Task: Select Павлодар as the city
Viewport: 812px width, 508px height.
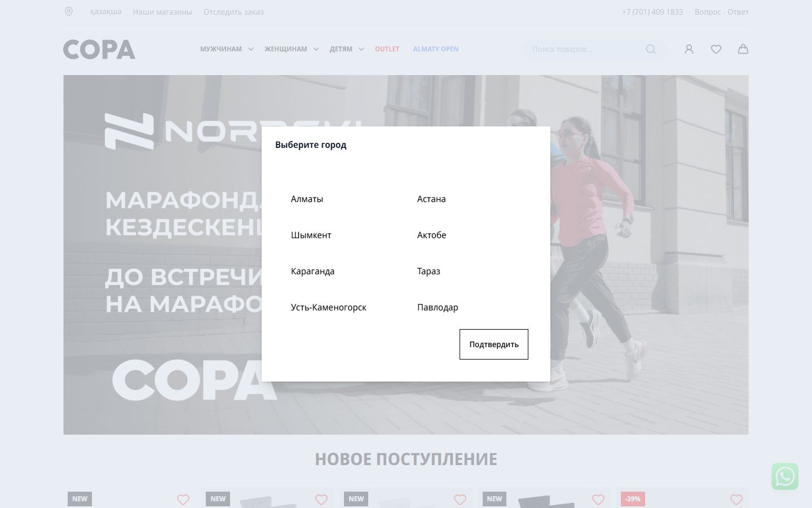Action: [438, 307]
